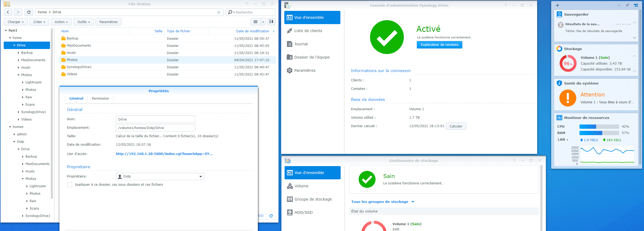This screenshot has height=231, width=644.
Task: Click the Emplacement field with /volume1/homes/Dolp/Drive
Action: [x=156, y=128]
